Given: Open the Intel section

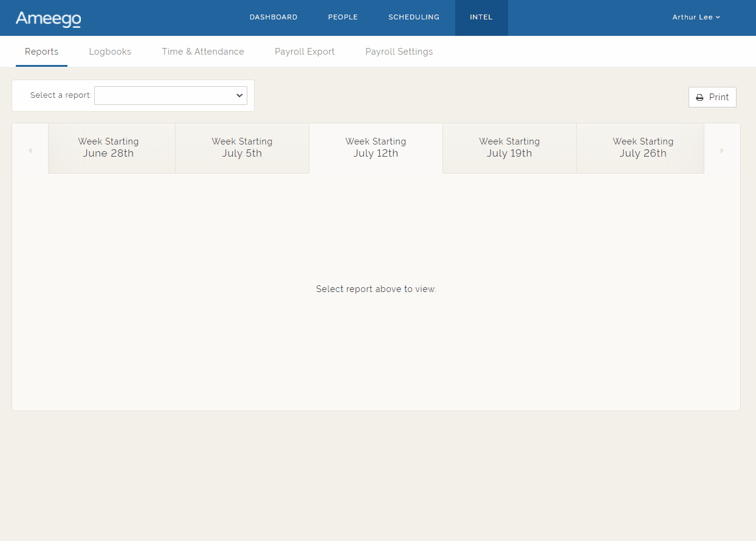Looking at the screenshot, I should click(x=481, y=17).
